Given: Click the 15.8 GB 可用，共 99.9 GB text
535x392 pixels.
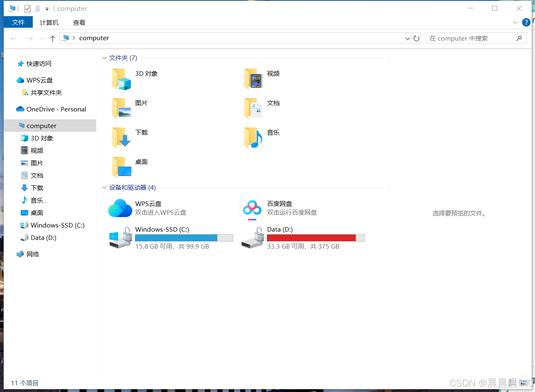Looking at the screenshot, I should click(172, 246).
